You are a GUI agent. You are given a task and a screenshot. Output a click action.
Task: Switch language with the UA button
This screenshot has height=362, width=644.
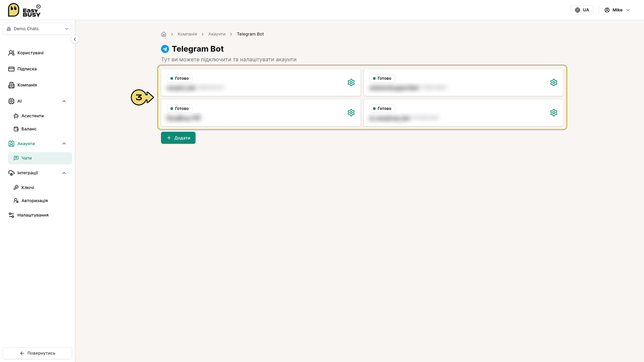(582, 10)
